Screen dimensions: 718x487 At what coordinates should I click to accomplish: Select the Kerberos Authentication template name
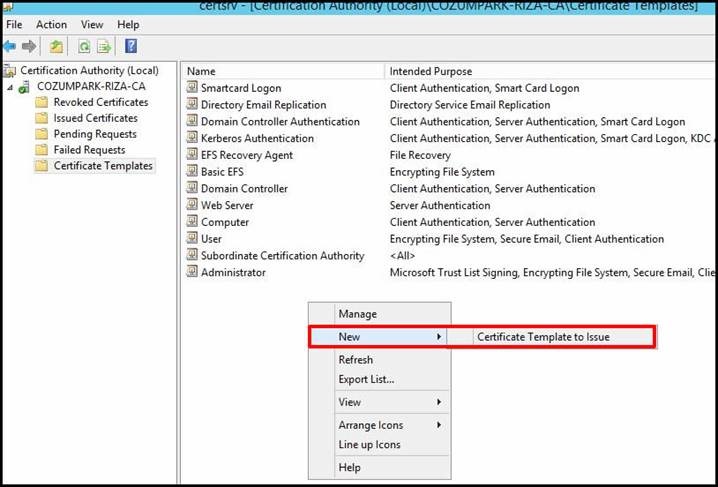coord(257,138)
